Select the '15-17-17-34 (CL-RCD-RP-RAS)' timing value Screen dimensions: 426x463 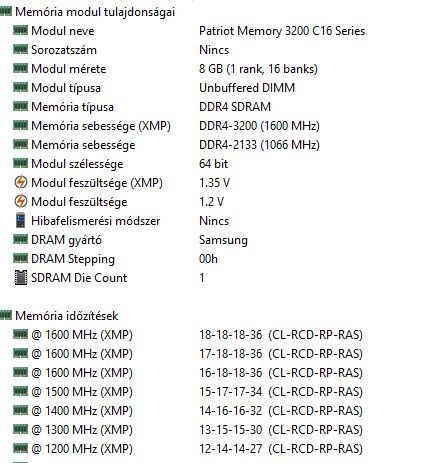coord(281,392)
